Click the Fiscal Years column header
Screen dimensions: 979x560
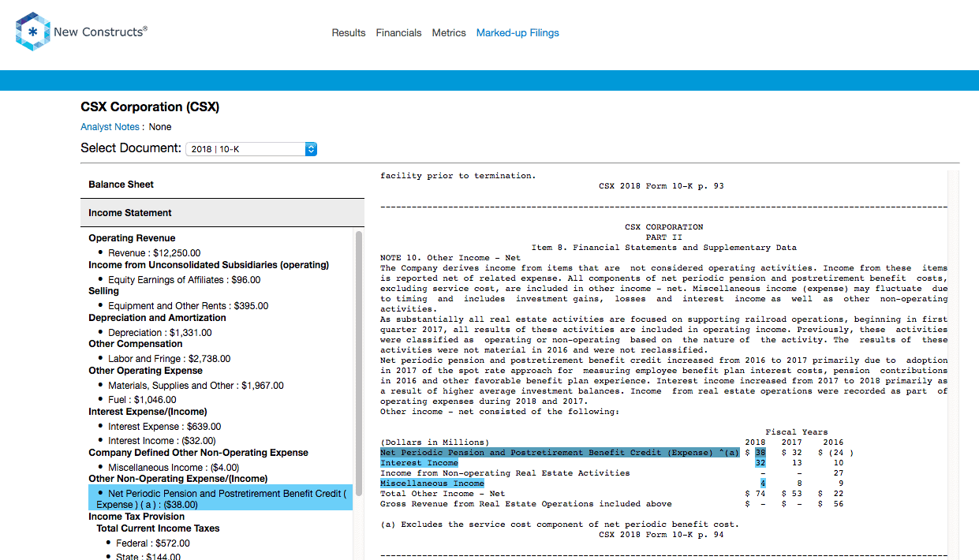tap(797, 432)
